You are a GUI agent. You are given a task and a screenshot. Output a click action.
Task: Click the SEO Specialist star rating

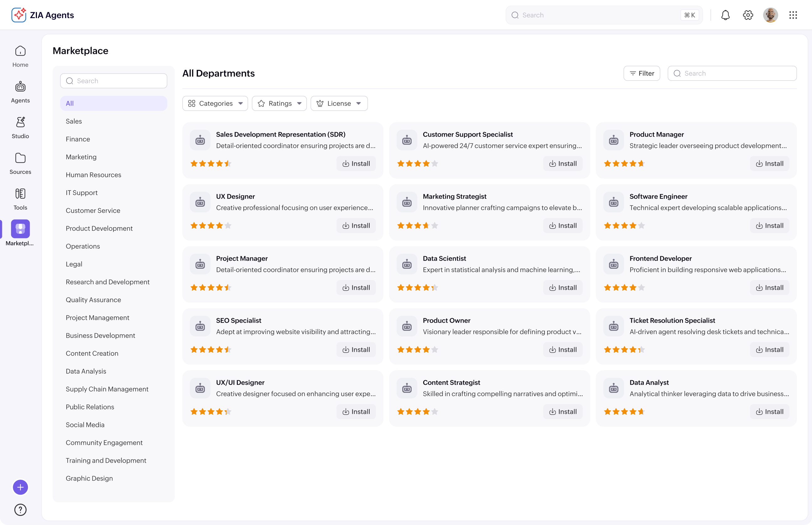coord(211,350)
